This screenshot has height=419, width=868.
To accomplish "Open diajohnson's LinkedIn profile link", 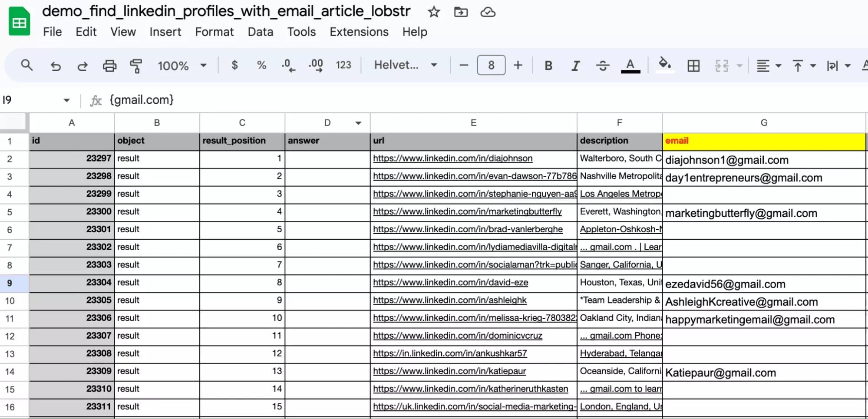I will 452,158.
